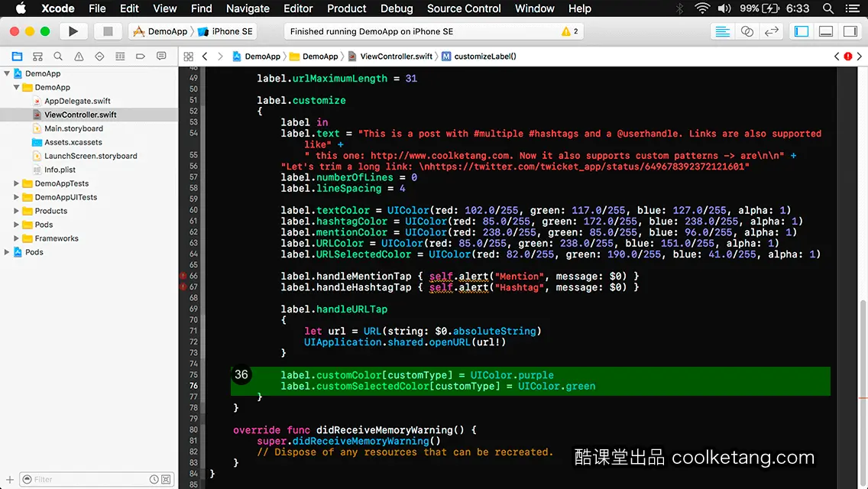Open the Wi-Fi status menu
The image size is (868, 489).
point(702,8)
